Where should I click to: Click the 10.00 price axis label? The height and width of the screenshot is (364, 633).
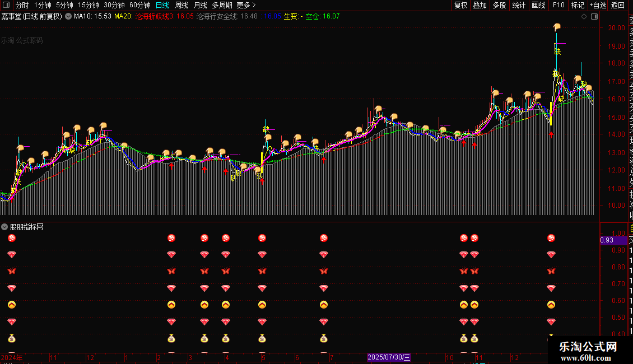point(616,206)
